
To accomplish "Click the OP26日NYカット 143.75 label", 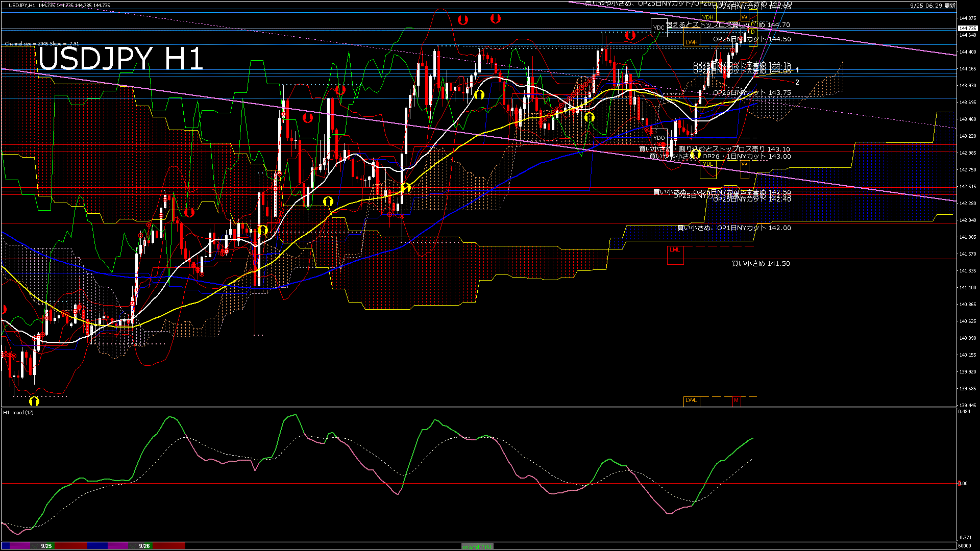I will click(x=752, y=93).
